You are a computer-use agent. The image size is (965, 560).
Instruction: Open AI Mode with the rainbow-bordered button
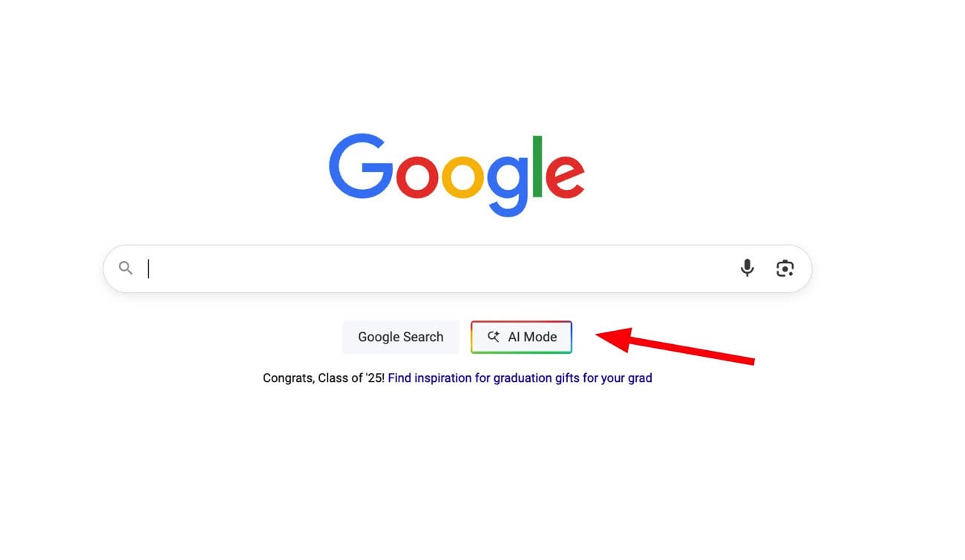coord(521,337)
